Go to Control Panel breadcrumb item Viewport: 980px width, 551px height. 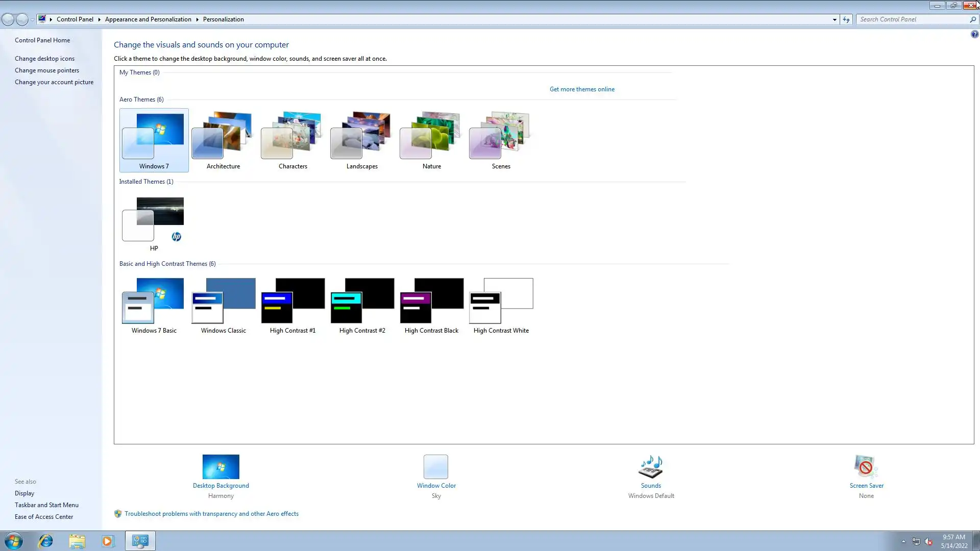[x=75, y=19]
